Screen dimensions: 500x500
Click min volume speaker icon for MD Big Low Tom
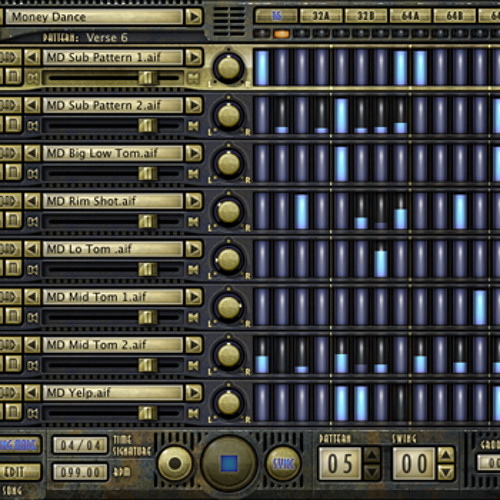(x=33, y=174)
